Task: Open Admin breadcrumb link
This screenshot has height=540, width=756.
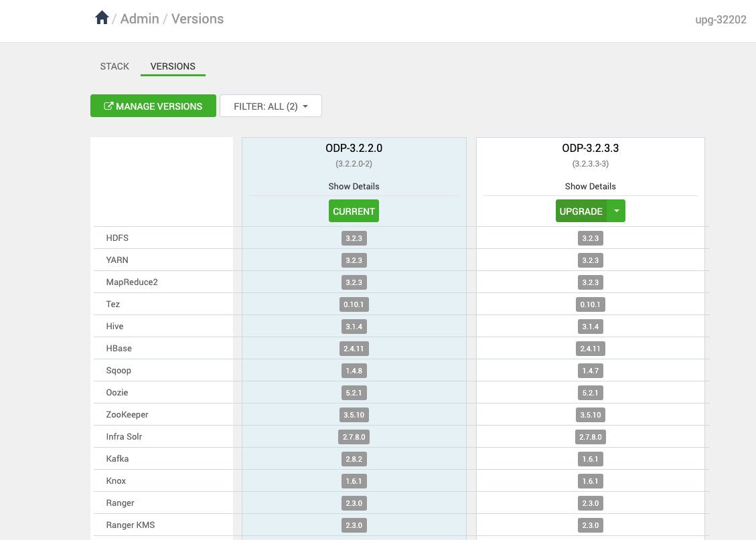Action: coord(139,19)
